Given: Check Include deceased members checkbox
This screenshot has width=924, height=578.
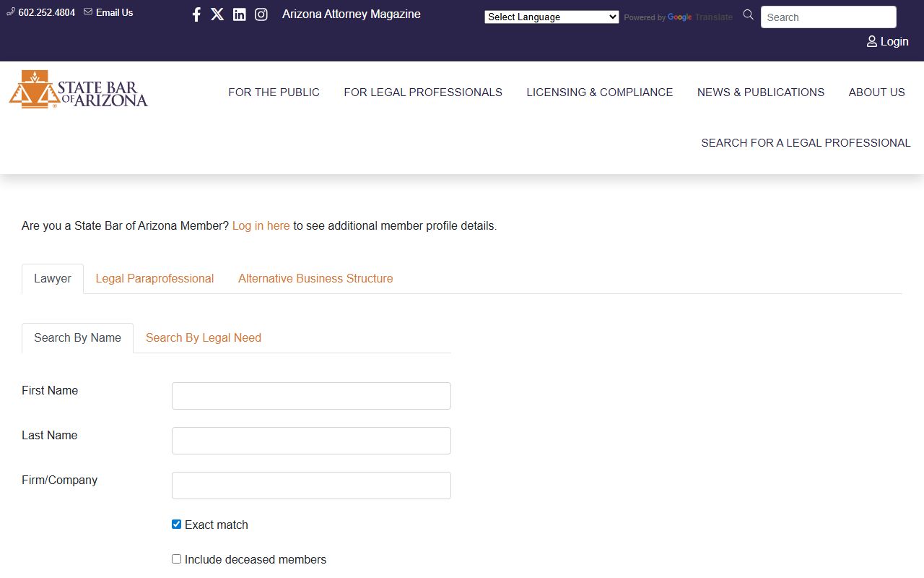Looking at the screenshot, I should pos(176,559).
